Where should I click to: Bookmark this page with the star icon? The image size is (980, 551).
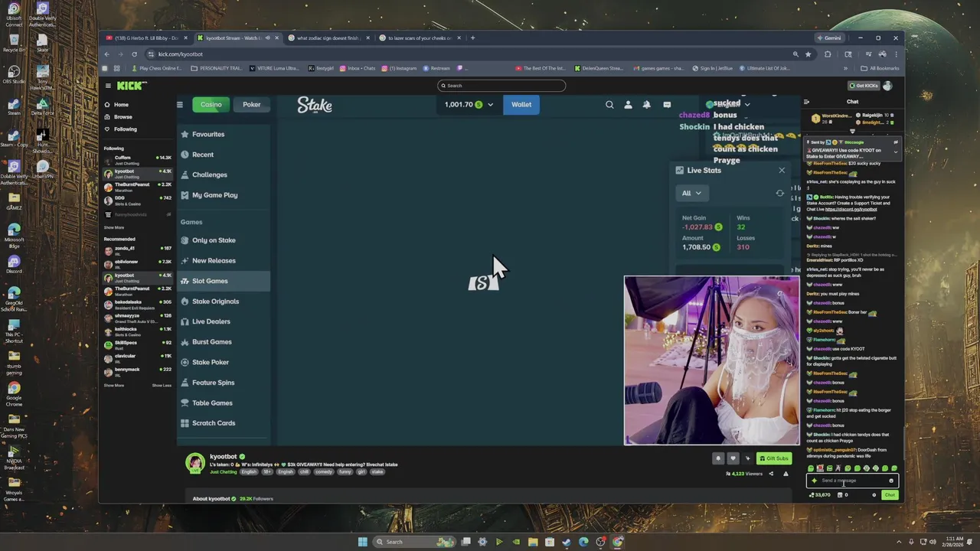pos(808,54)
